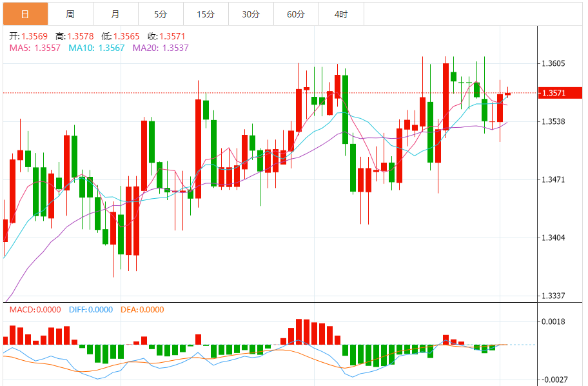The image size is (588, 386).
Task: Click the 1.3404 price axis label
Action: pos(553,238)
